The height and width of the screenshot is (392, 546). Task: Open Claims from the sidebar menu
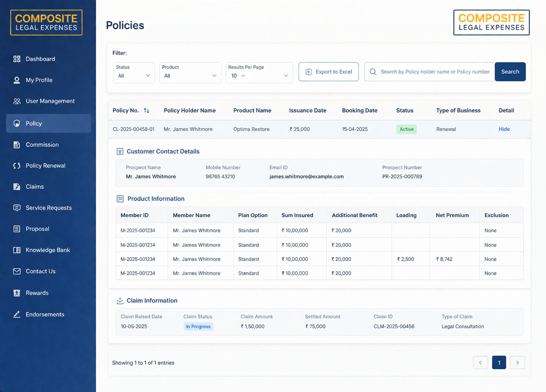tap(35, 187)
